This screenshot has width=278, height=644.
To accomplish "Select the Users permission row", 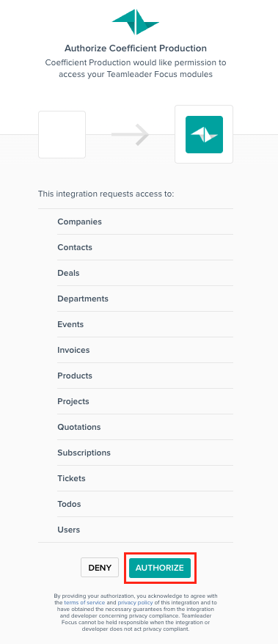I will click(x=145, y=530).
